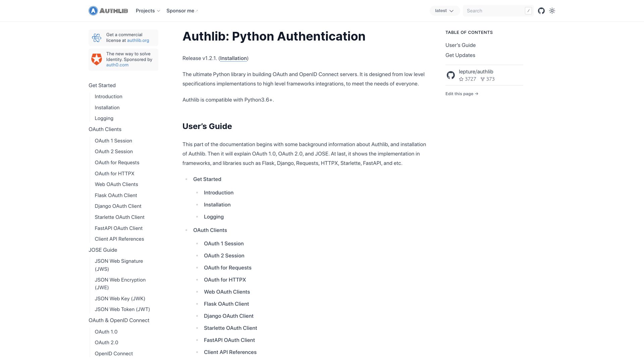Follow the authlib.org commercial license link
The width and height of the screenshot is (644, 362).
point(138,40)
